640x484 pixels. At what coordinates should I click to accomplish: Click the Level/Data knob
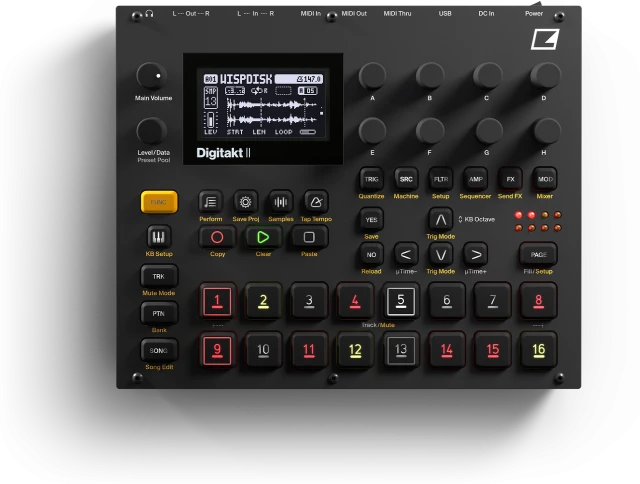[x=151, y=131]
